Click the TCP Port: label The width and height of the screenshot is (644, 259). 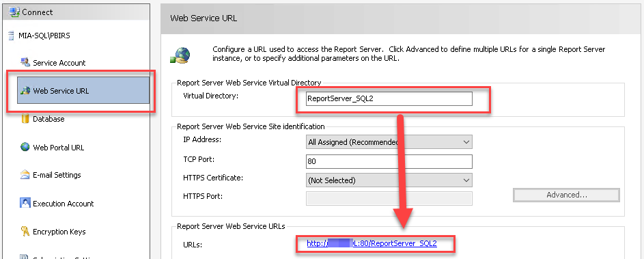[x=199, y=159]
